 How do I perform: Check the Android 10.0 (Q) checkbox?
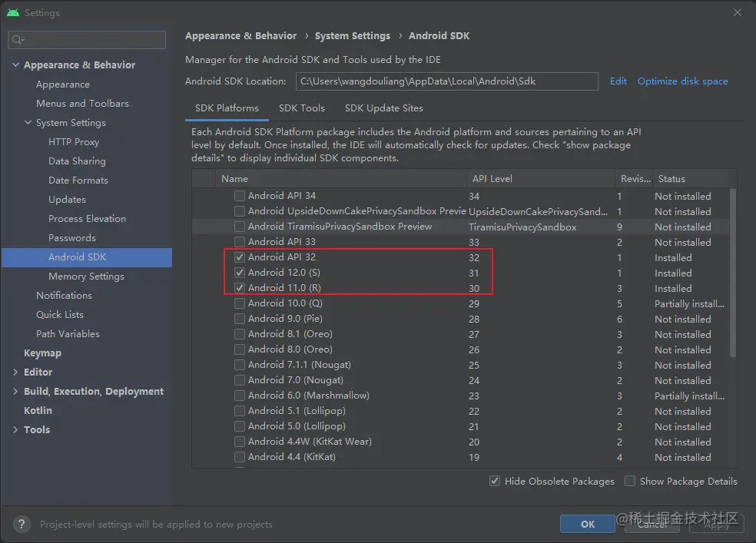click(239, 303)
